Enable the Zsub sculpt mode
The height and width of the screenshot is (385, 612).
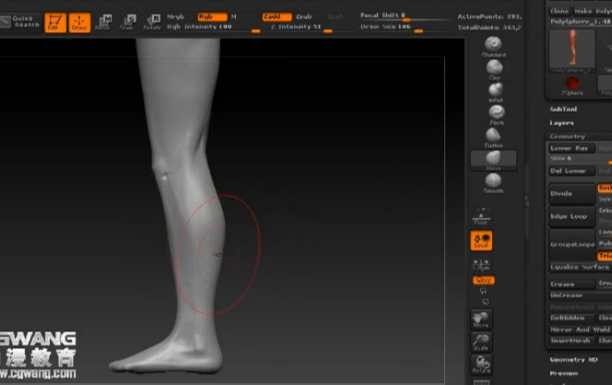click(304, 17)
